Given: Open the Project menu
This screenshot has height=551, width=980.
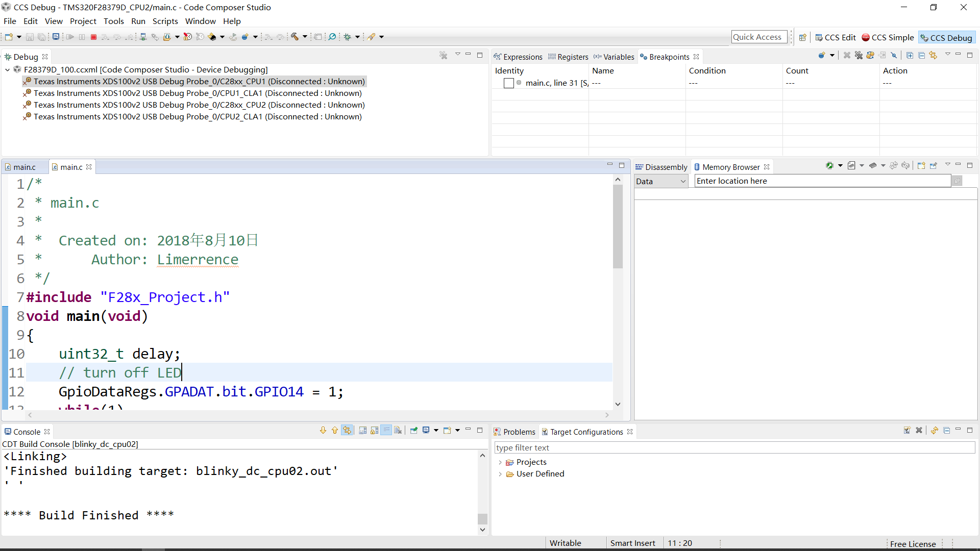Looking at the screenshot, I should (83, 21).
